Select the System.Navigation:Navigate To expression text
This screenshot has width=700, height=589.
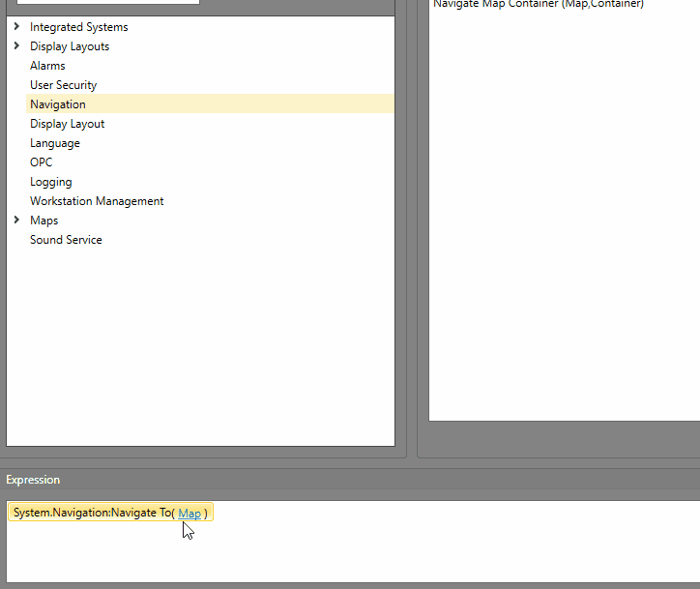click(92, 513)
